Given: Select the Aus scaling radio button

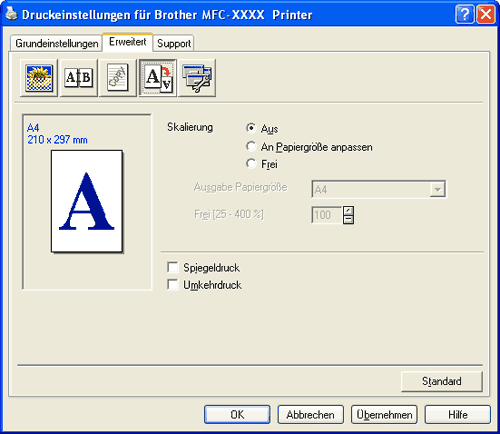Looking at the screenshot, I should click(251, 128).
